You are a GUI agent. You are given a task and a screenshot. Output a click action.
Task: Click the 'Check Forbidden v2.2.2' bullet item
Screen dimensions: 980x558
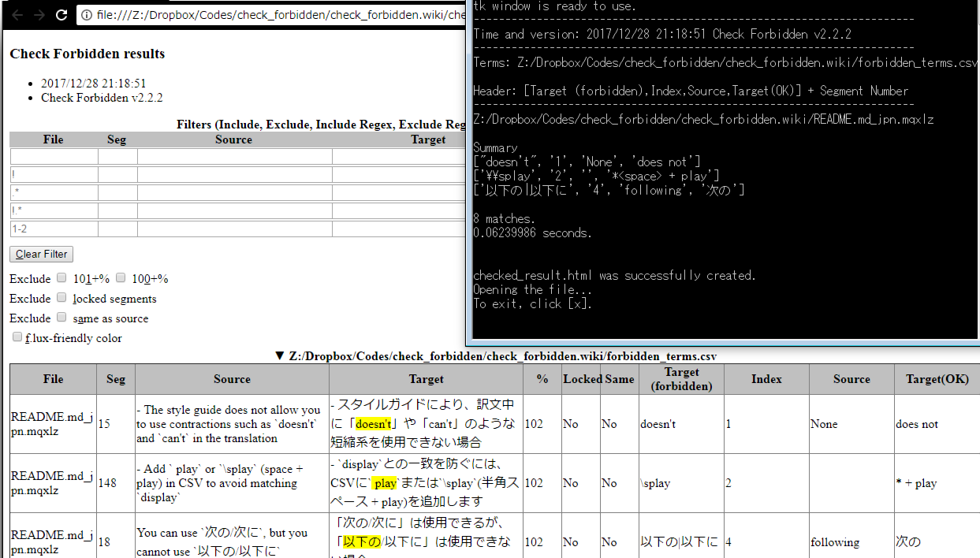coord(102,98)
